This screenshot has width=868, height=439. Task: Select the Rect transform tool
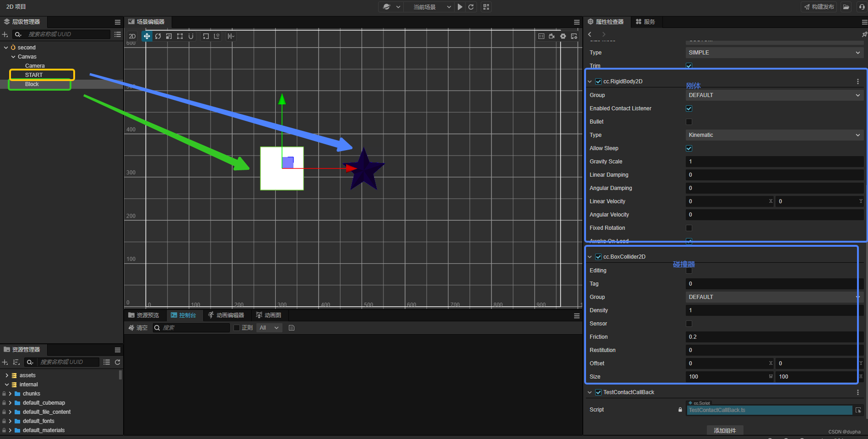[x=180, y=36]
